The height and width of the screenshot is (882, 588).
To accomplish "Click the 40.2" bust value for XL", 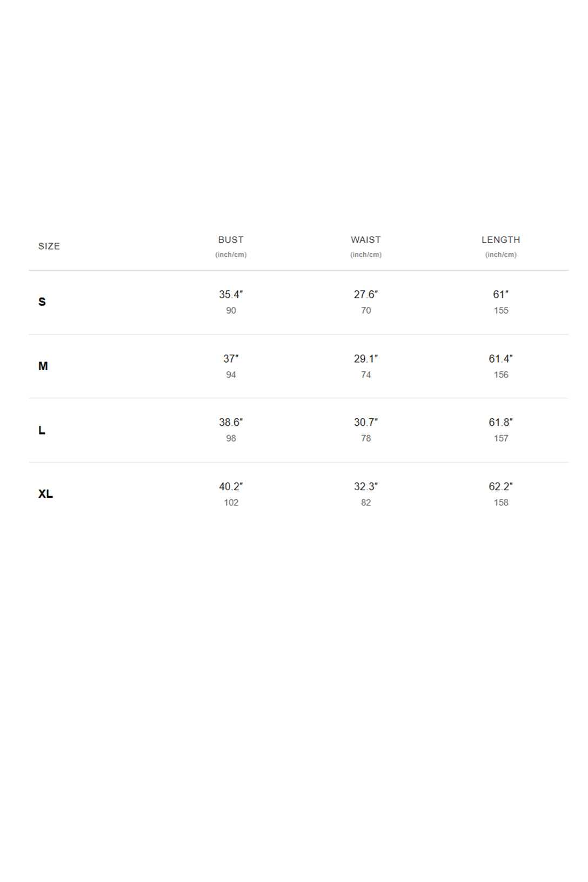I will tap(231, 486).
